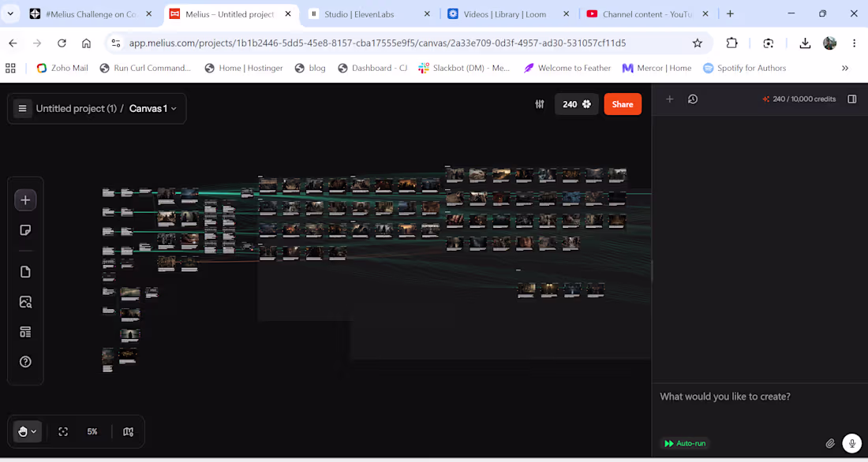The image size is (868, 462).
Task: Click the Google Lens screenshot icon
Action: coord(769,43)
